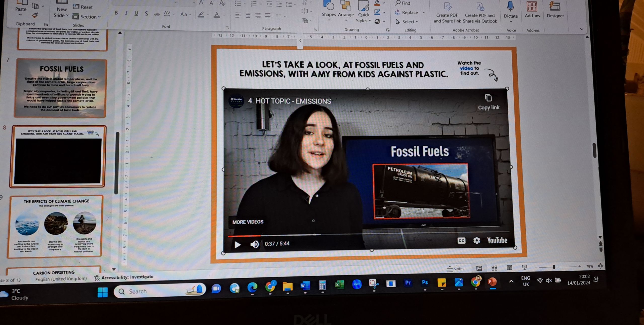Play the embedded YouTube video
Screen dimensions: 644x325
click(x=237, y=244)
